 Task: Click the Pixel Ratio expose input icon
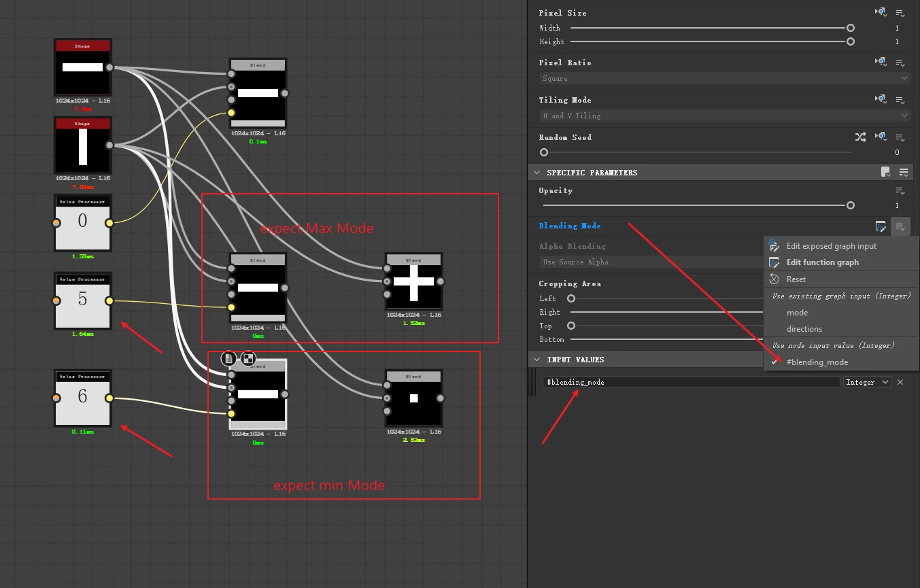point(881,63)
